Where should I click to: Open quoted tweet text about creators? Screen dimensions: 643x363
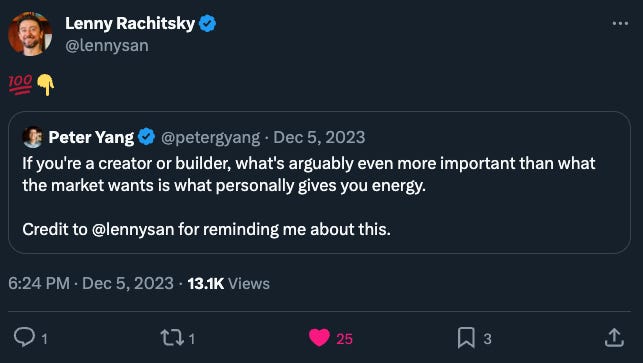click(308, 174)
